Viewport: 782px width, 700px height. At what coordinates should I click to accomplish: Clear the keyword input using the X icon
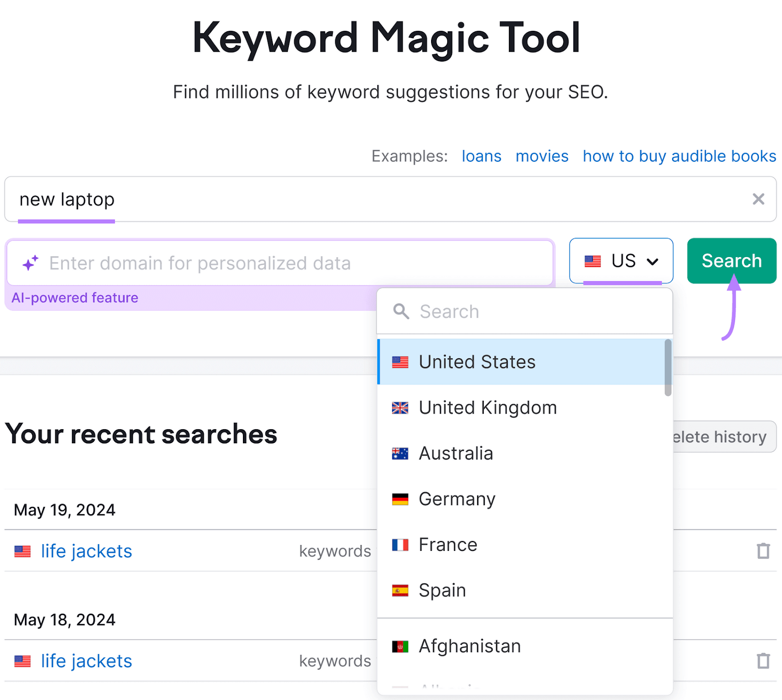coord(759,199)
